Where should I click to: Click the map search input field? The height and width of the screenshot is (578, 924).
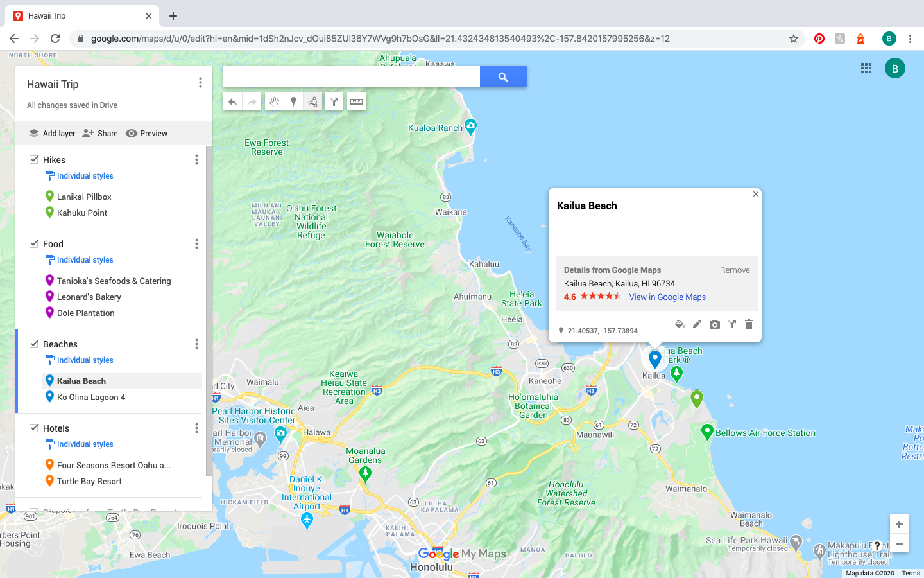coord(352,76)
